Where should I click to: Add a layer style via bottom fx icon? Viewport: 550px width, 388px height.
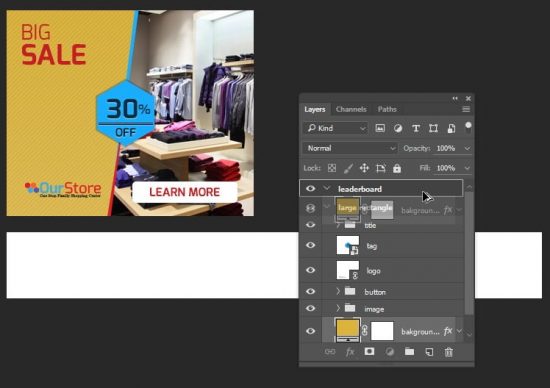click(x=350, y=352)
